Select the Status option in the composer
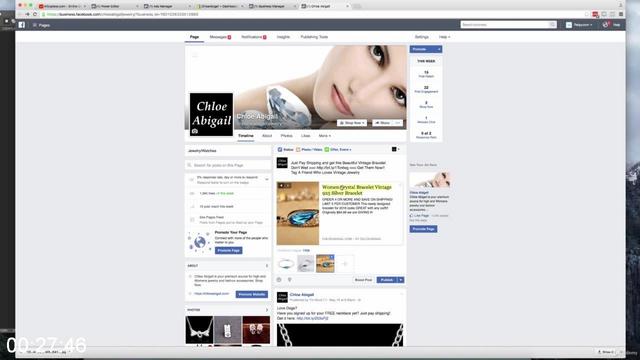Viewport: 640px width, 360px height. [286, 150]
